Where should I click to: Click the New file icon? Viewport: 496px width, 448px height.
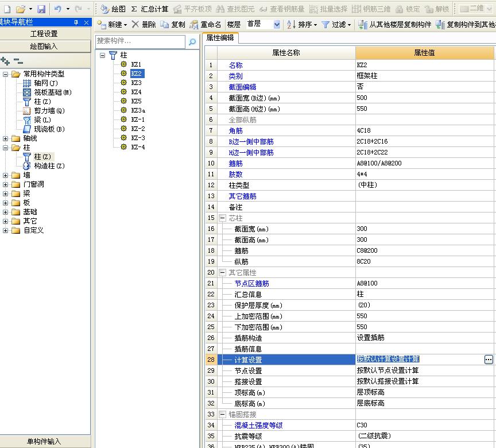click(x=7, y=9)
